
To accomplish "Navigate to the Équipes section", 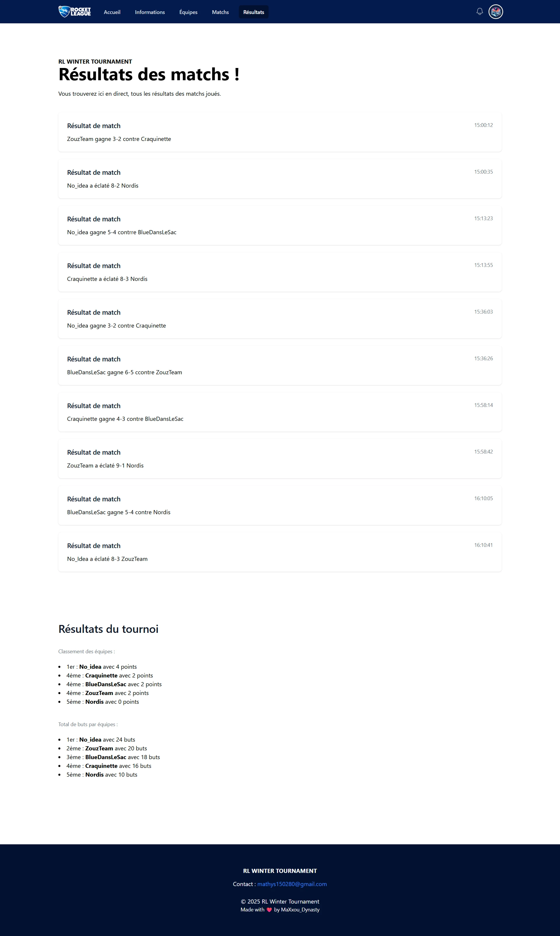I will pos(188,12).
